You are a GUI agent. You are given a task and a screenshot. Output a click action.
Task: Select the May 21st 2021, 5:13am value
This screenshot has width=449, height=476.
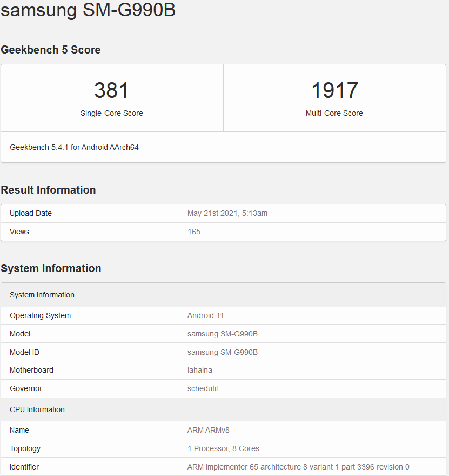click(x=227, y=214)
